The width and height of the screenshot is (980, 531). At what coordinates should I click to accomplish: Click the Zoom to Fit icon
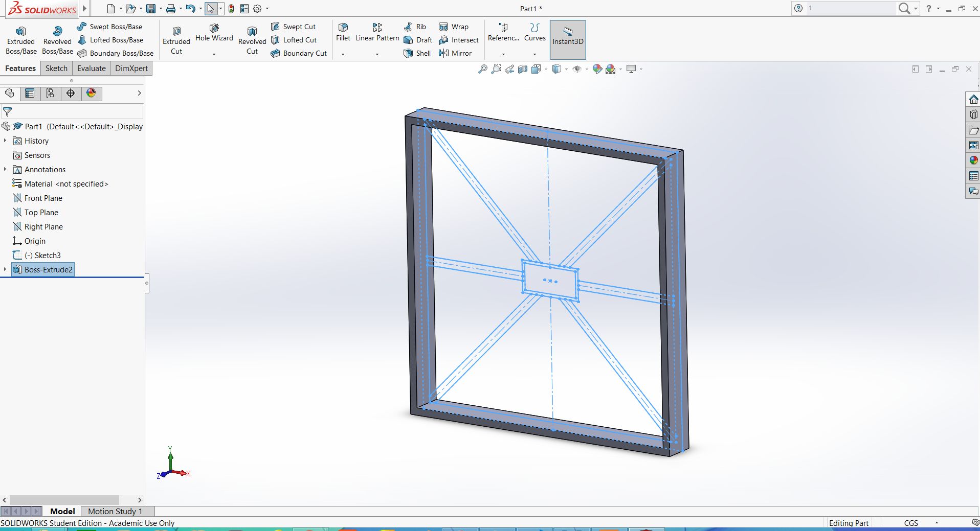pos(482,69)
